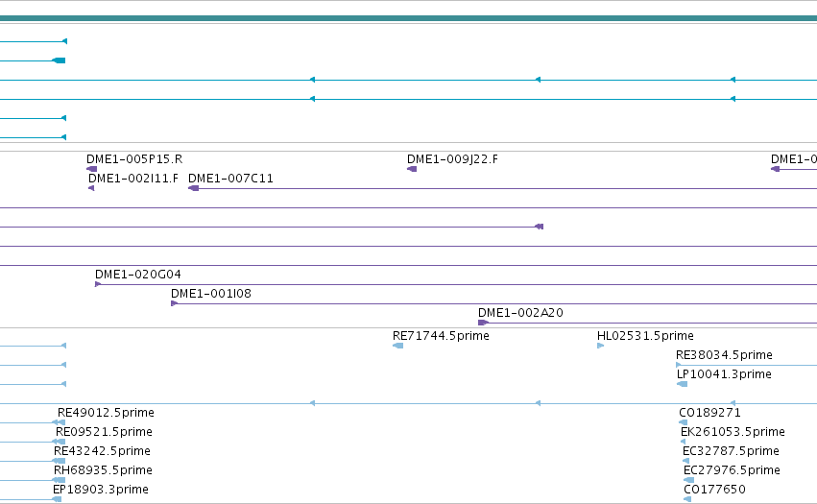Click the glyph beneath RE43242.5prime
The height and width of the screenshot is (504, 817).
59,461
